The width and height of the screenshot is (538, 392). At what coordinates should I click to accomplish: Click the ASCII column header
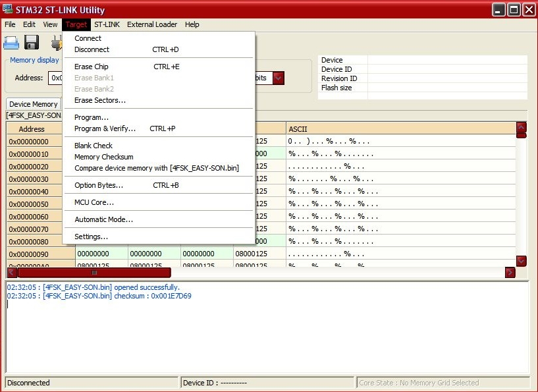click(401, 129)
